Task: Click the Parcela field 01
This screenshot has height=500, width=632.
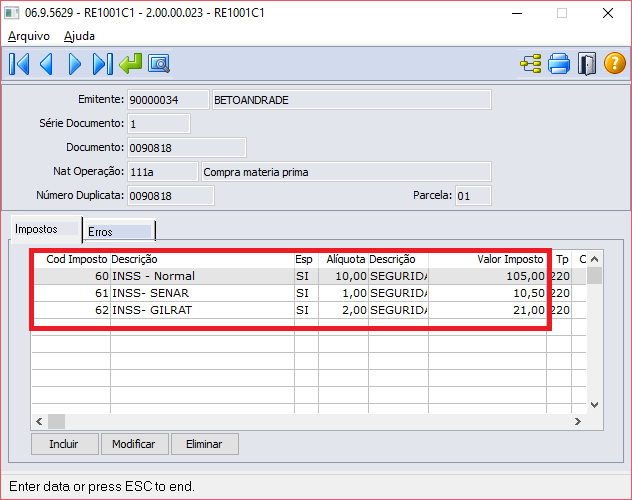Action: point(473,196)
